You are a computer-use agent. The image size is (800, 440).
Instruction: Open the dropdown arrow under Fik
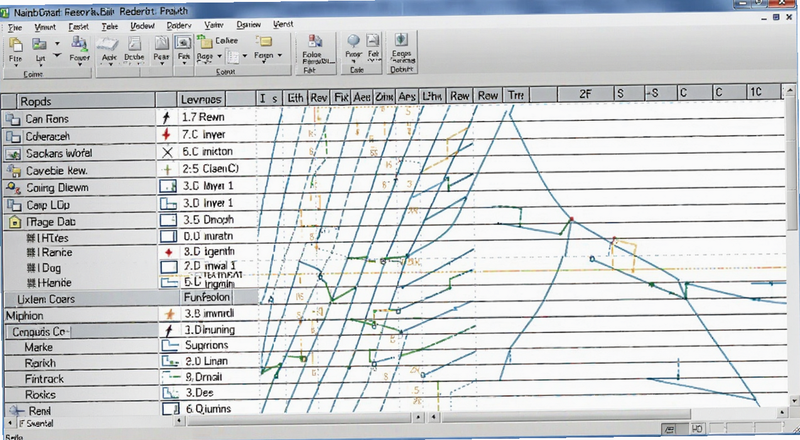(184, 63)
